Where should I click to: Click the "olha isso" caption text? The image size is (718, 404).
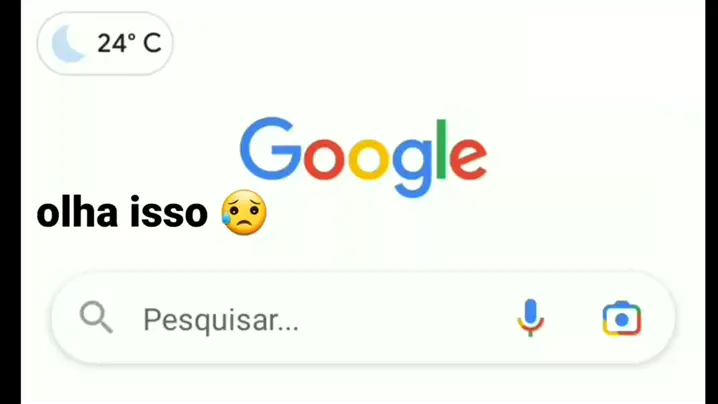(122, 213)
